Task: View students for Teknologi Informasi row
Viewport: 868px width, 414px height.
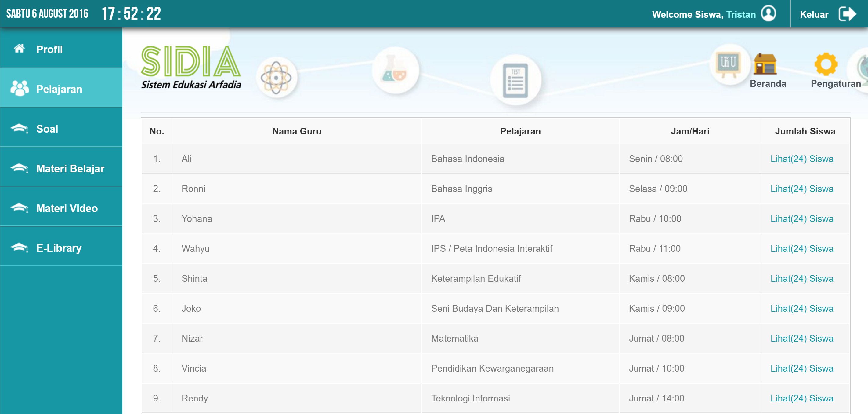Action: coord(802,398)
